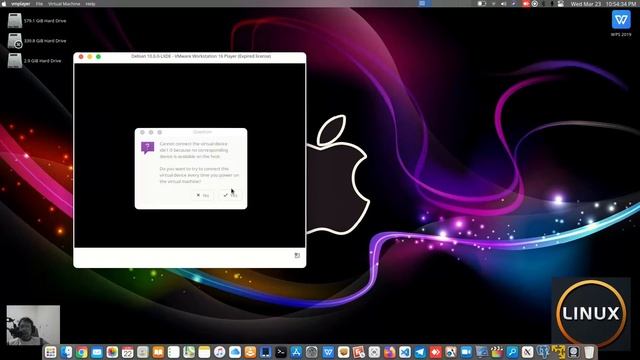Open Photos app from the dock
This screenshot has height=360, width=640.
[112, 352]
